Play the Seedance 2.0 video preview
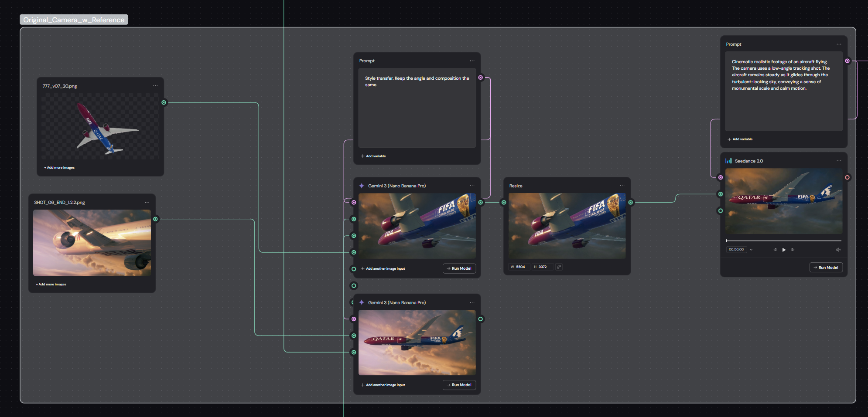This screenshot has height=417, width=868. [x=784, y=250]
